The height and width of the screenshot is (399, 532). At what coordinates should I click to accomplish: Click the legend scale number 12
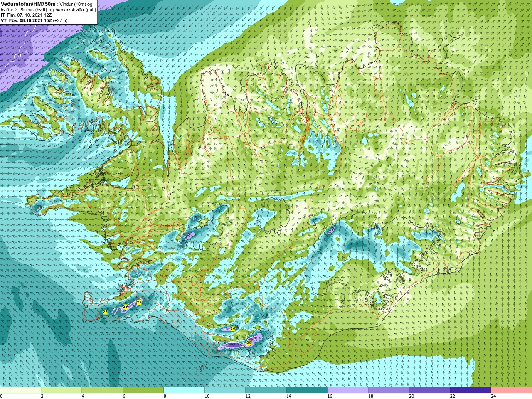click(248, 396)
